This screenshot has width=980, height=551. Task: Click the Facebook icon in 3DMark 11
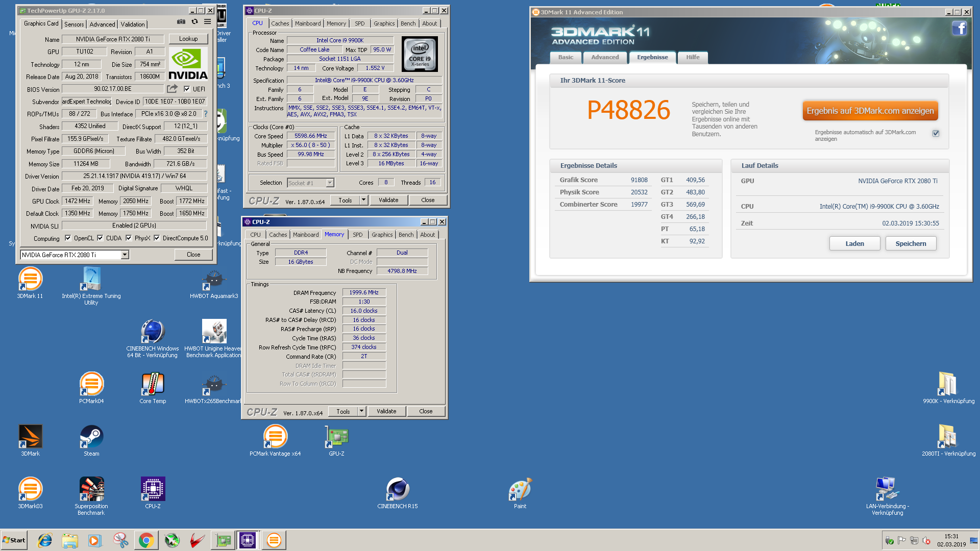tap(959, 28)
